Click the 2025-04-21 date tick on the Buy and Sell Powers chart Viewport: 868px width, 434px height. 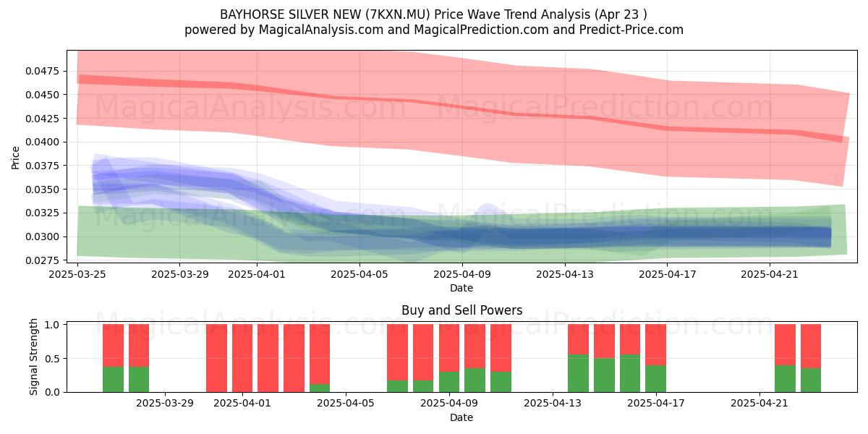pos(759,404)
